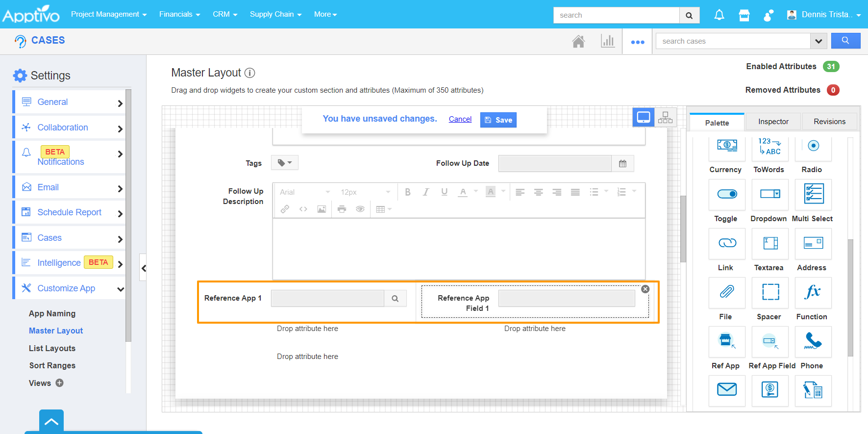Open the Financials menu
This screenshot has height=434, width=868.
(x=179, y=14)
